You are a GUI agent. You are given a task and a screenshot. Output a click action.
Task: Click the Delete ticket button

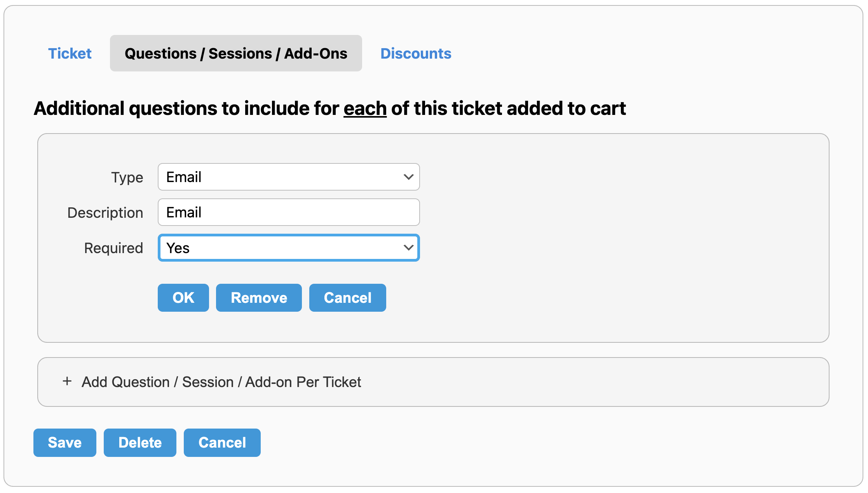pos(140,443)
